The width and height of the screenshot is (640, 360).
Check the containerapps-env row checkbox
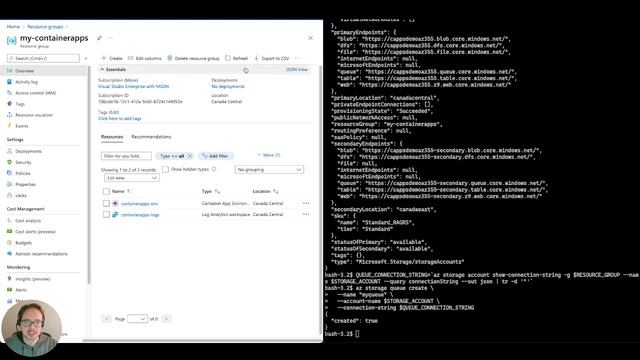tap(106, 203)
